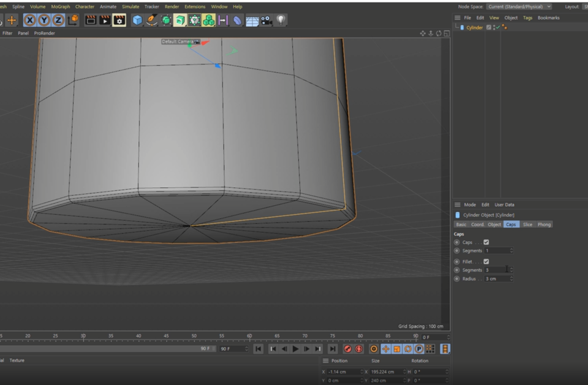This screenshot has height=385, width=588.
Task: Select the Cylinder object in Object Manager
Action: pos(474,28)
